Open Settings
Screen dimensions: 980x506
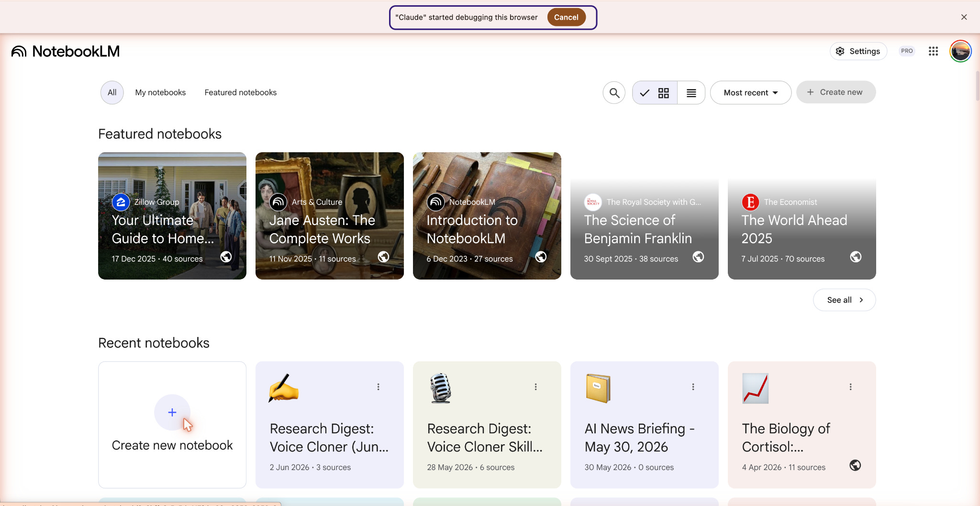(x=858, y=51)
